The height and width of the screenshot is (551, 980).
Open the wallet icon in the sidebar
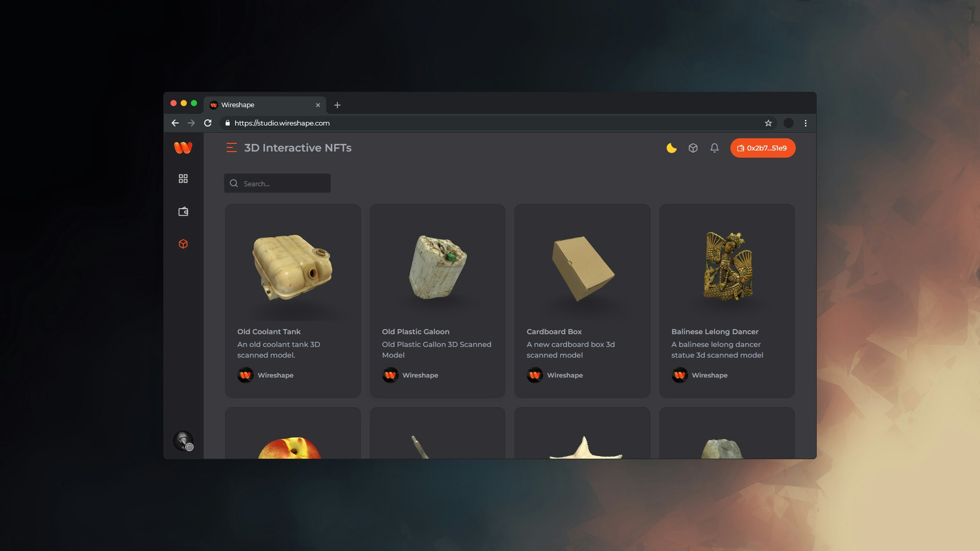coord(183,211)
